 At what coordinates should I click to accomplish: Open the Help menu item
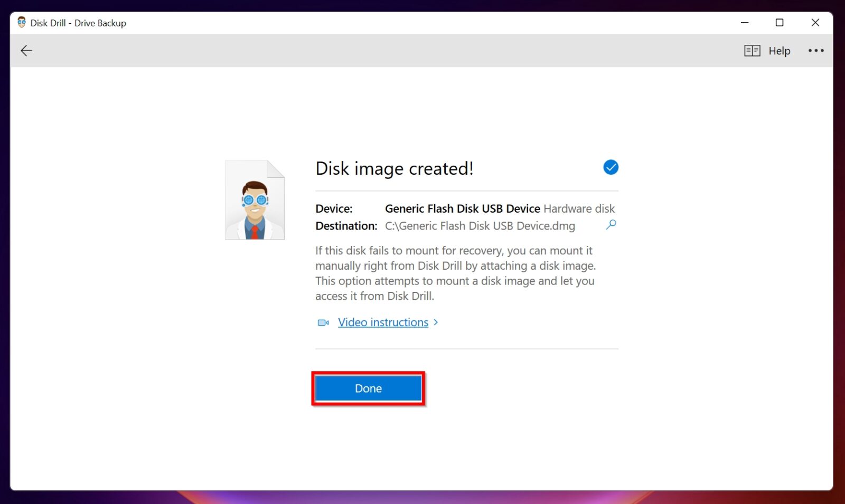(779, 50)
